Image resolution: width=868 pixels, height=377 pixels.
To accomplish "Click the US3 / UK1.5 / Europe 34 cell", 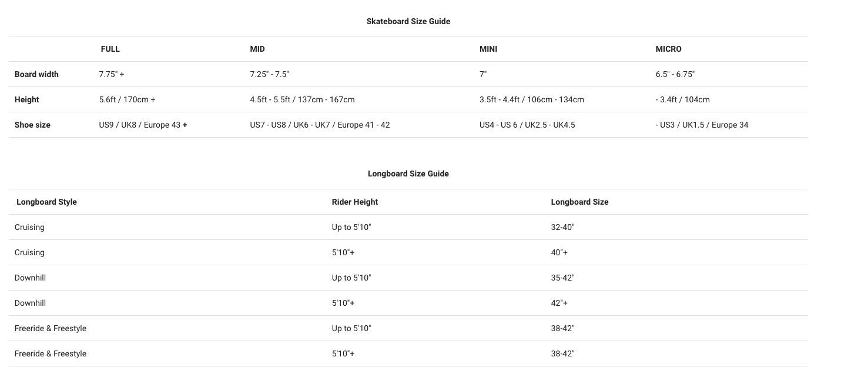I will [x=702, y=125].
